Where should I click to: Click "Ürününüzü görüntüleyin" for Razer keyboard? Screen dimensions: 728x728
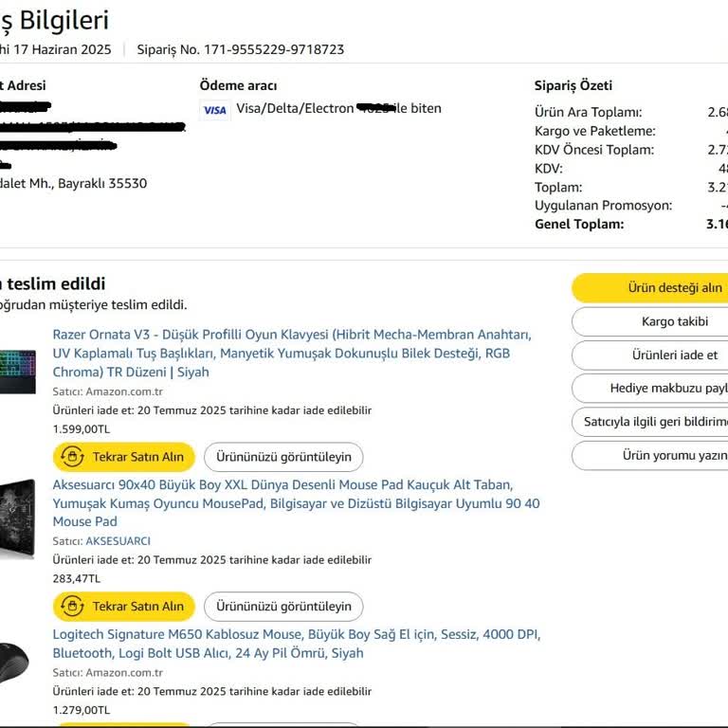click(283, 457)
